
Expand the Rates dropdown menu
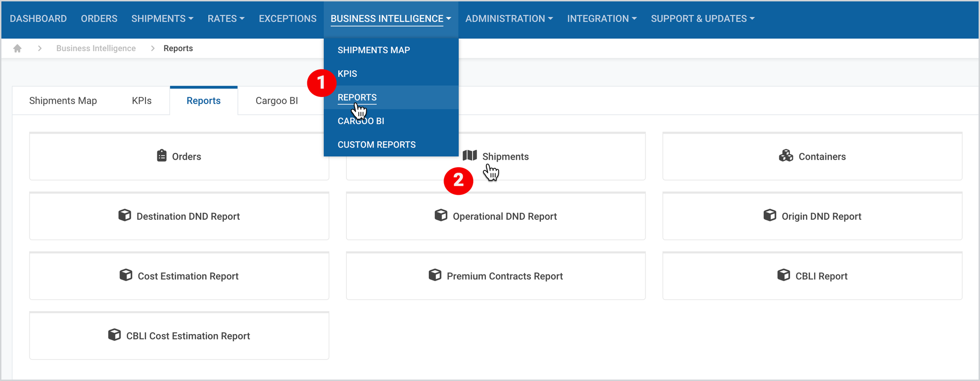coord(226,19)
